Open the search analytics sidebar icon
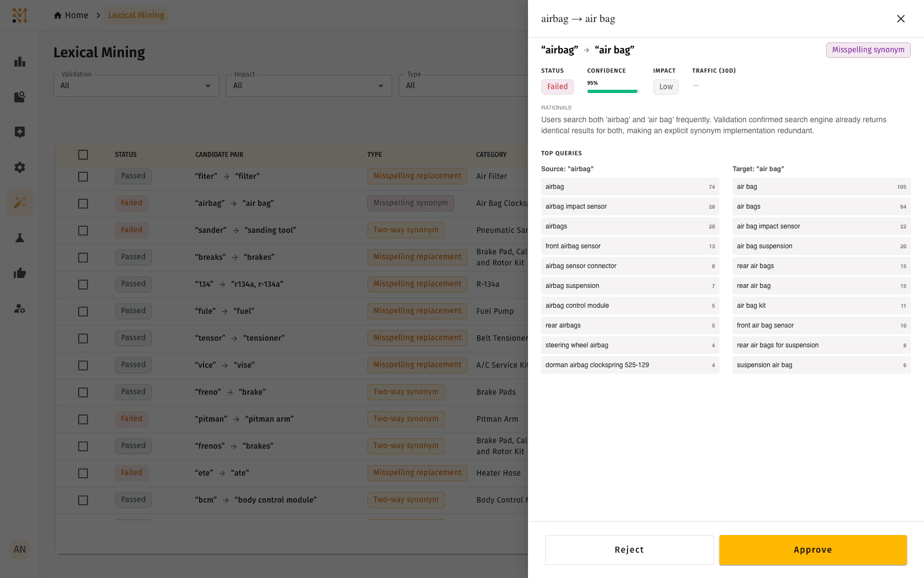This screenshot has height=578, width=924. pos(20,97)
